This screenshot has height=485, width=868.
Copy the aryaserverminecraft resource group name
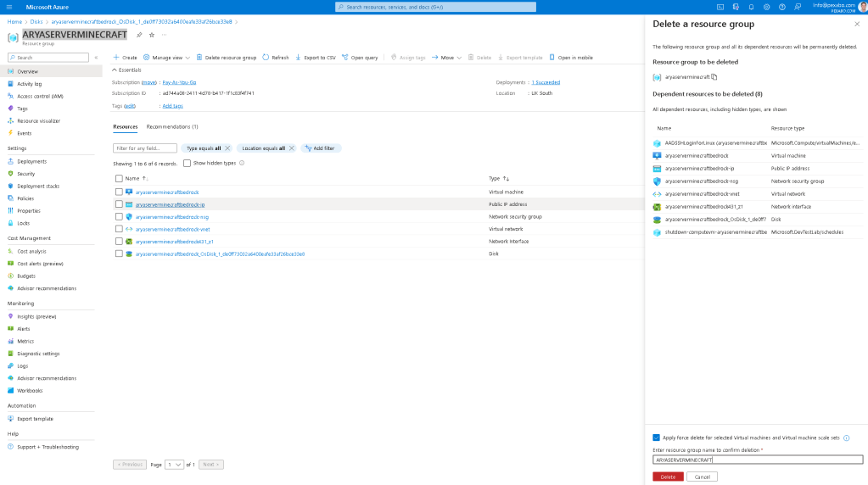(714, 77)
